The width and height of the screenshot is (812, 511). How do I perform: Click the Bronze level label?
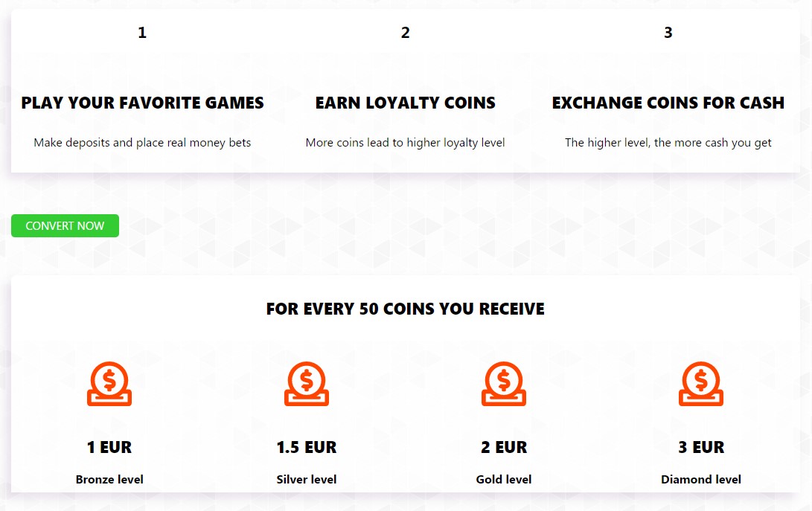point(109,480)
